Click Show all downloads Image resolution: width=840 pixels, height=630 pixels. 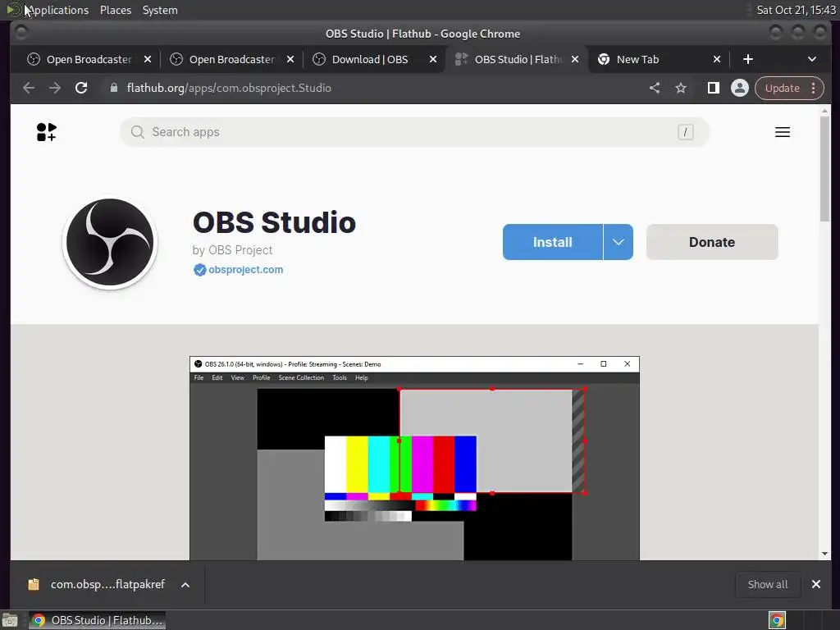(768, 584)
